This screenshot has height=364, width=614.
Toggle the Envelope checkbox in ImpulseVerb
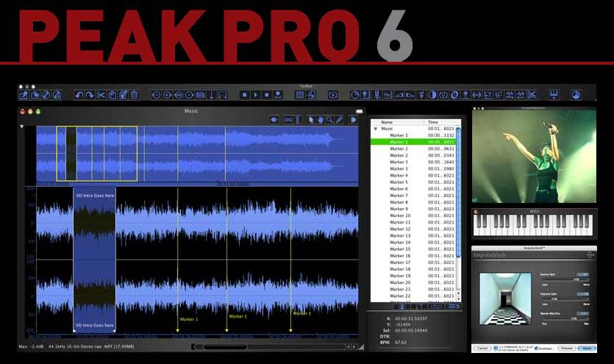click(x=536, y=348)
